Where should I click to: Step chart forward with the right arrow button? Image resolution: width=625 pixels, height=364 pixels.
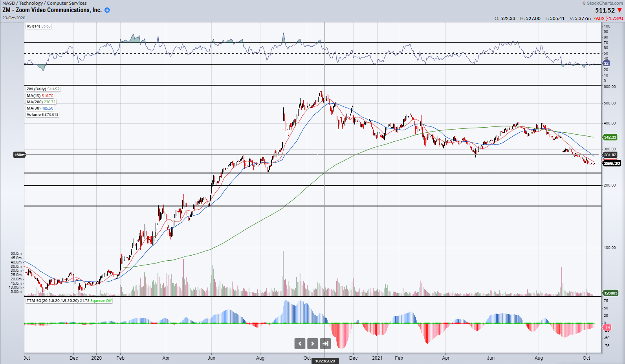pyautogui.click(x=313, y=344)
